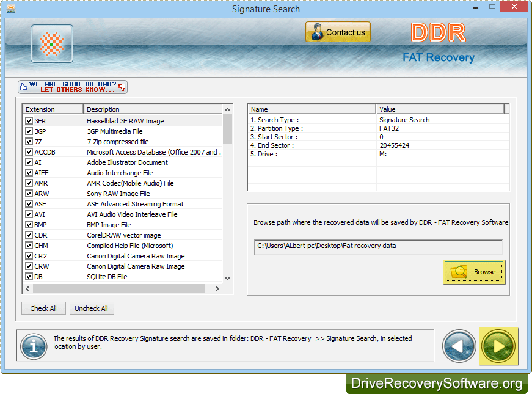Screen dimensions: 532x394
Task: Uncheck the DB SQLite DB File extension
Action: (29, 277)
